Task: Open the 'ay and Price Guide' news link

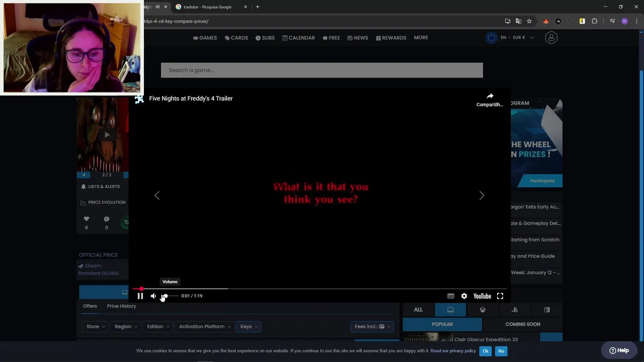Action: 533,256
